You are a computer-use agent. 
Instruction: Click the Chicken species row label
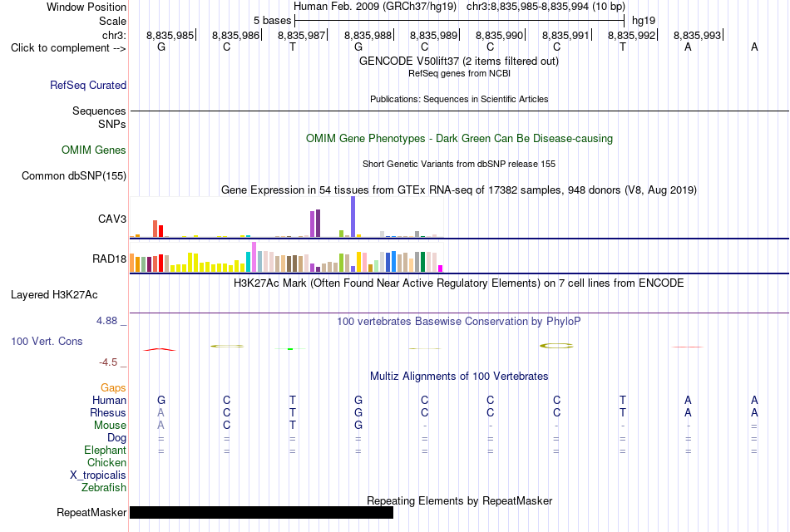pos(106,462)
